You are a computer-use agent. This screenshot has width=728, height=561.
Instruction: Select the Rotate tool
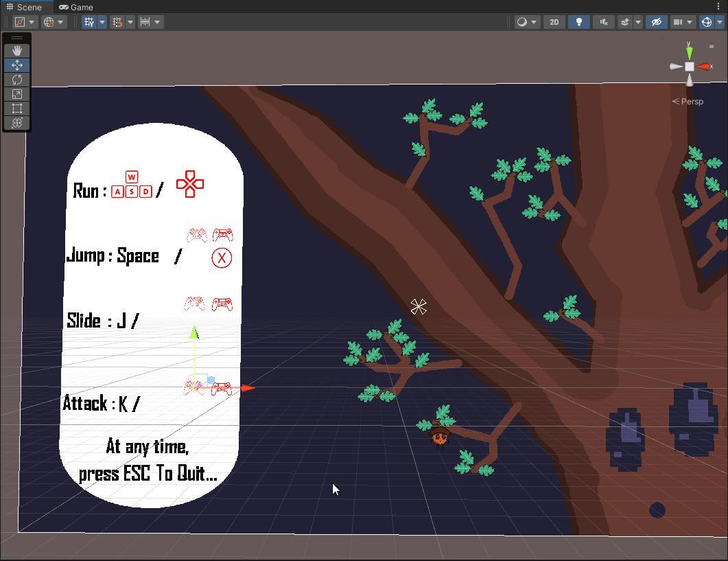coord(17,80)
